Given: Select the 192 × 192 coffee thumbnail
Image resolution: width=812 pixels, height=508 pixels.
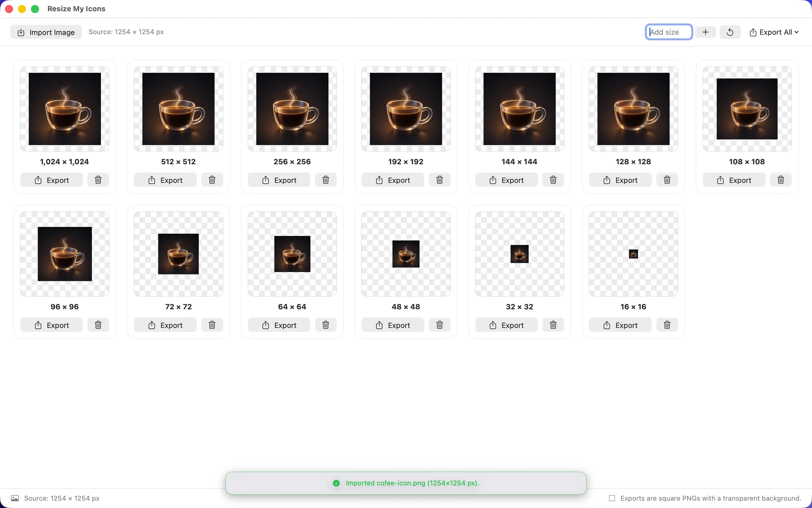Looking at the screenshot, I should coord(406,109).
